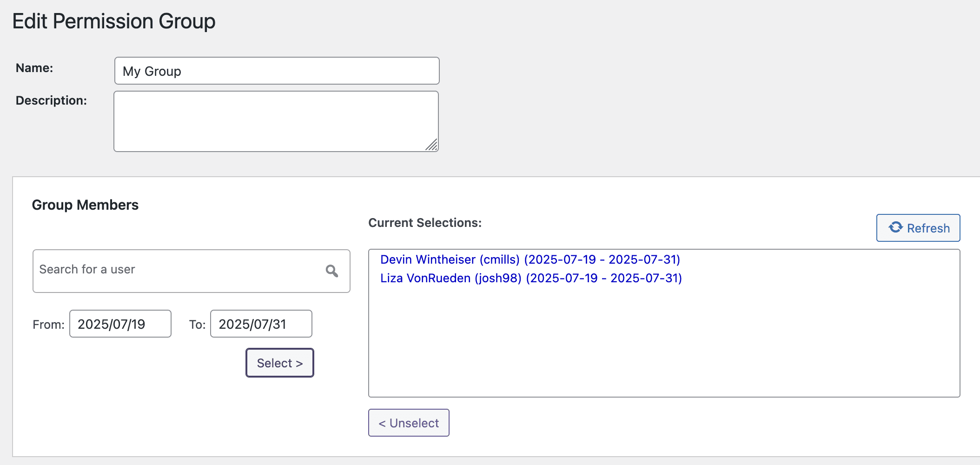Screen dimensions: 980x465
Task: Focus the Name field containing My Group
Action: (x=277, y=71)
